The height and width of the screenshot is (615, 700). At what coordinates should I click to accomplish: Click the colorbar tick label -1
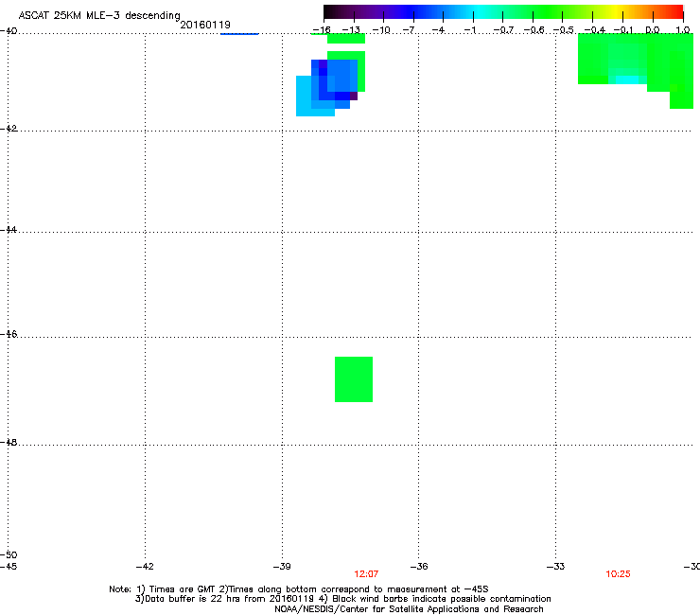point(470,30)
